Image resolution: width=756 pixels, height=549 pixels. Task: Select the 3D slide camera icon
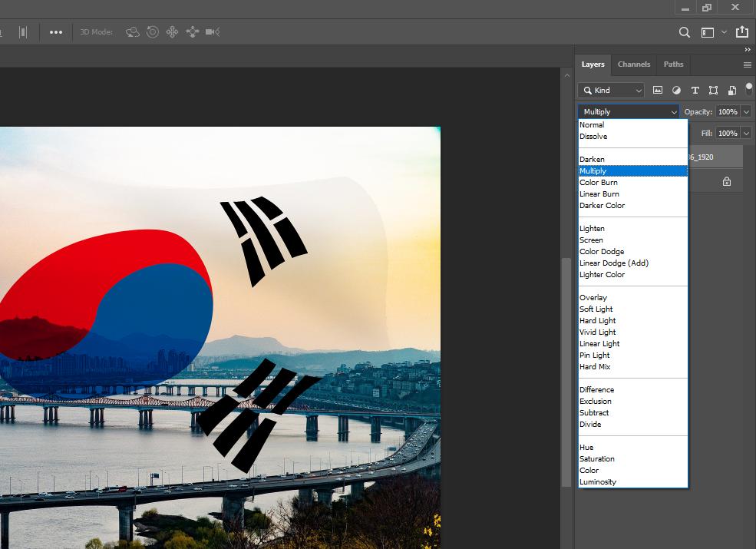coord(193,32)
